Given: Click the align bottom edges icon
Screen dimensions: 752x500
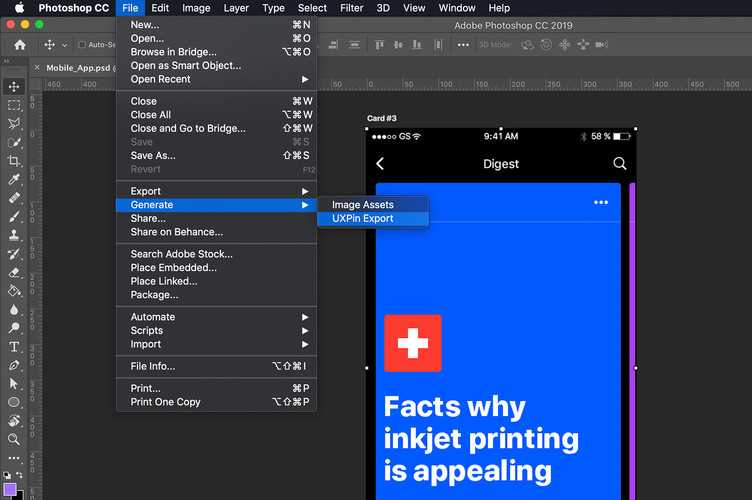Looking at the screenshot, I should (417, 45).
